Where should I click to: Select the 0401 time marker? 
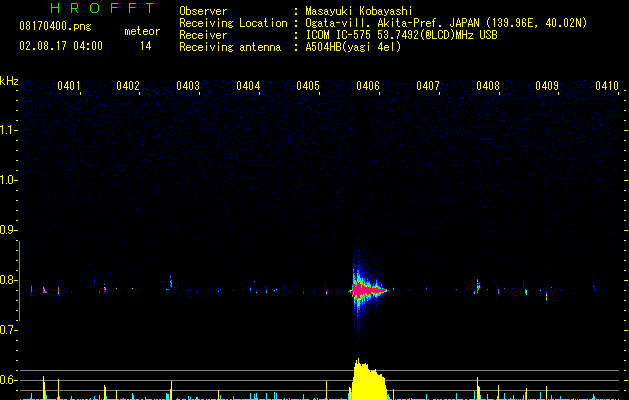[69, 86]
